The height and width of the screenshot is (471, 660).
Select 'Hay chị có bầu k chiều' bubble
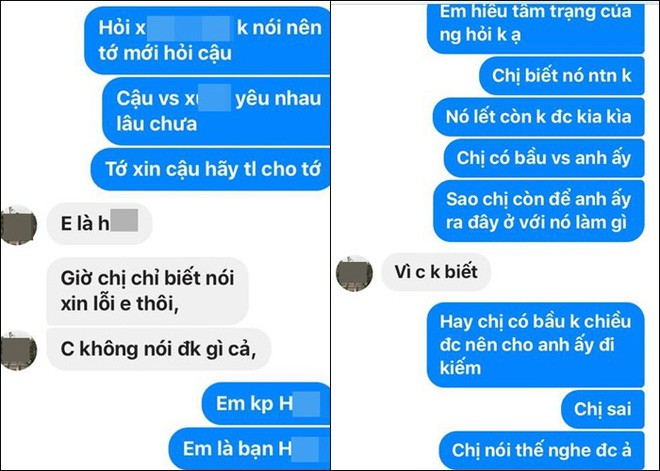(536, 344)
